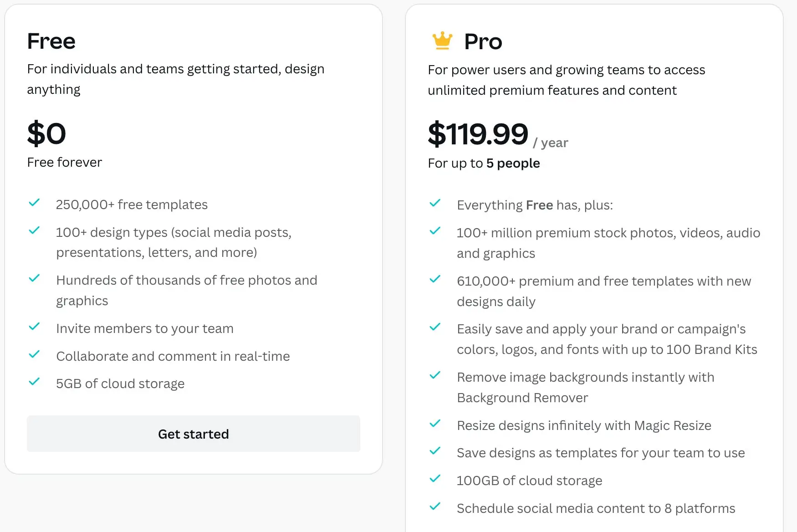The image size is (797, 532).
Task: Click checkmark beside Save designs as templates
Action: click(435, 451)
